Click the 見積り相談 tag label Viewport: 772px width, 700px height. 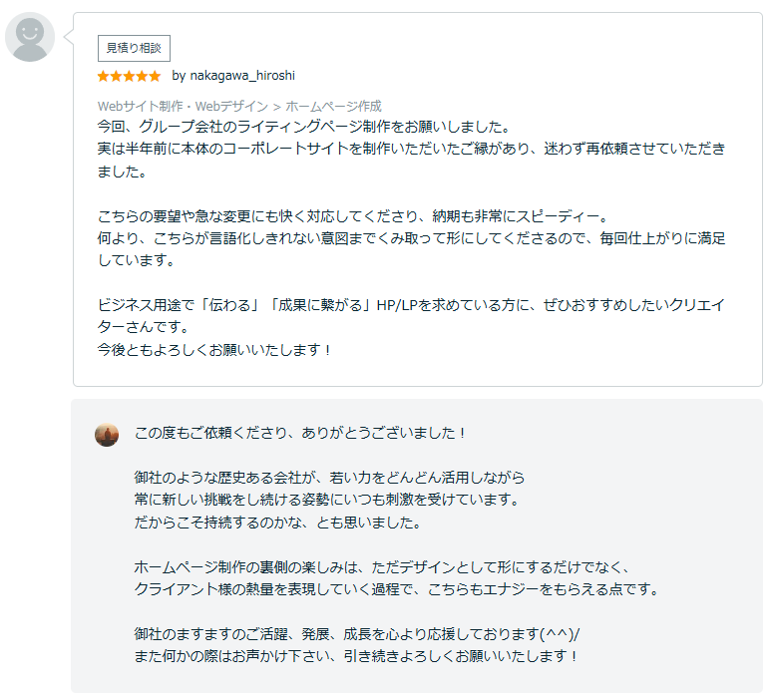134,48
